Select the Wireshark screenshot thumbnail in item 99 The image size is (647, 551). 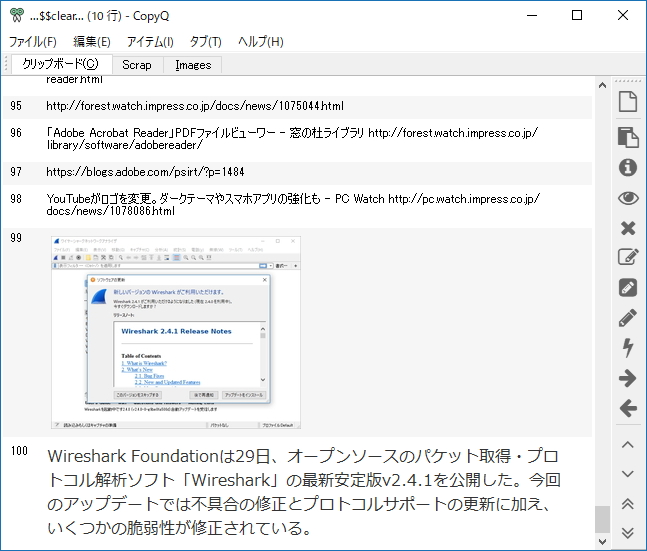176,332
